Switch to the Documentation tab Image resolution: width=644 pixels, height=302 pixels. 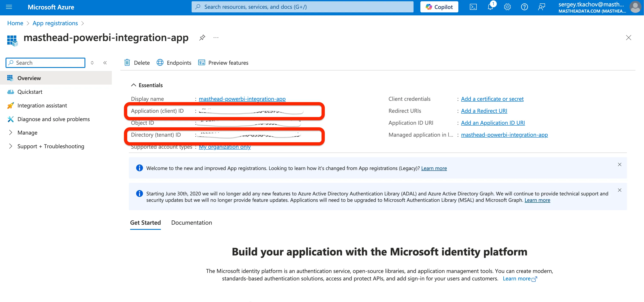pos(191,223)
